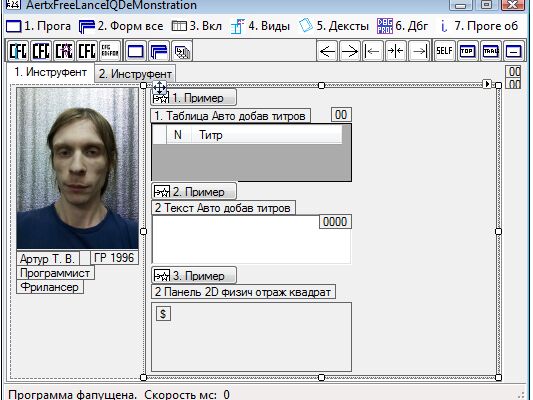Click the '2 Текст Авто добав титров' label

(223, 208)
